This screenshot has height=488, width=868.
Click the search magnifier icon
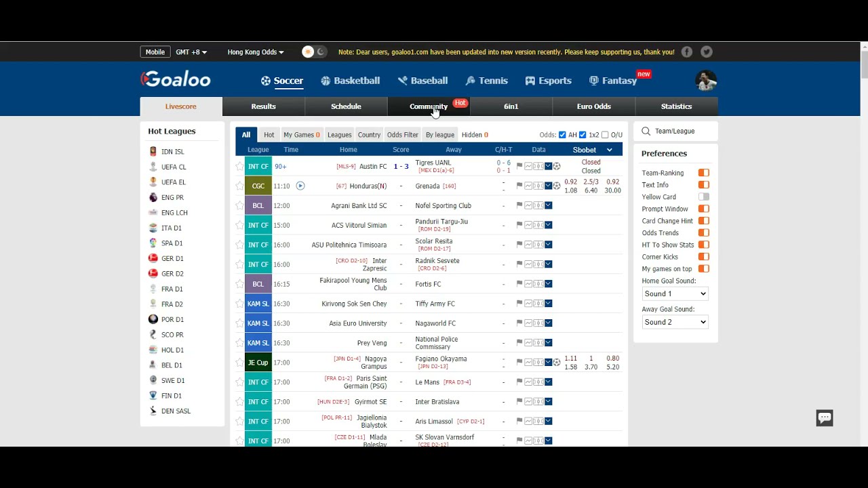(x=646, y=131)
